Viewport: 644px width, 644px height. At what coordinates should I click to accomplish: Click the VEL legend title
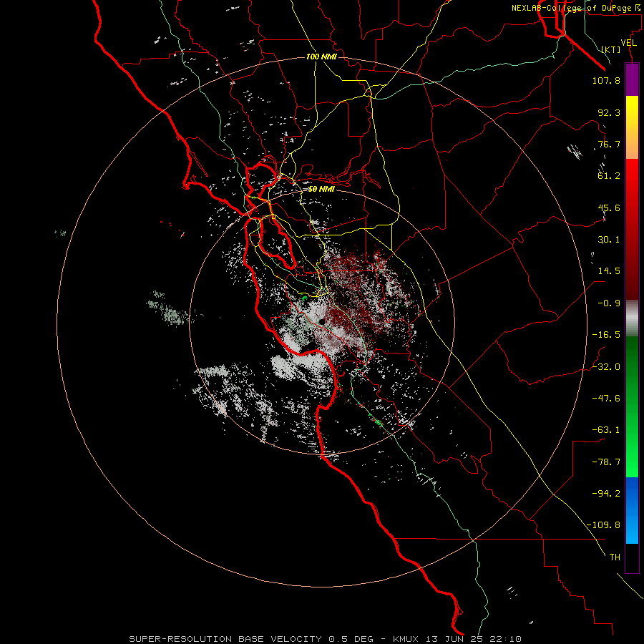point(628,43)
